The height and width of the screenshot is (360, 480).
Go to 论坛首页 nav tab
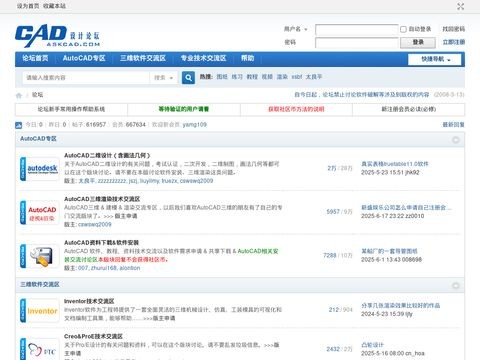tap(35, 58)
